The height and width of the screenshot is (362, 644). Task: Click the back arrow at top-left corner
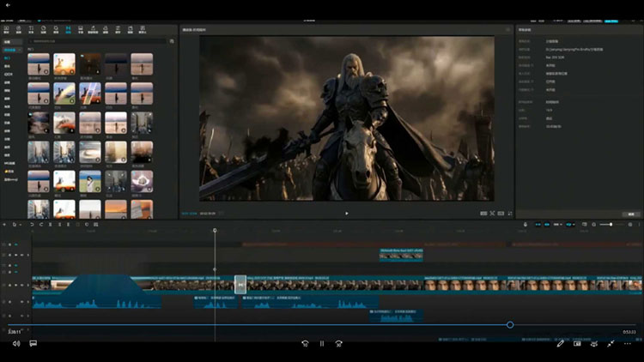point(8,6)
